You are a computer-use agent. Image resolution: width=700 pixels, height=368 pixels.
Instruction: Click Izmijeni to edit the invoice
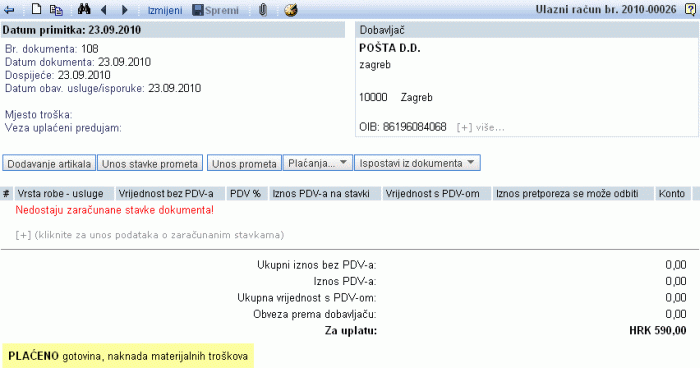pyautogui.click(x=165, y=10)
